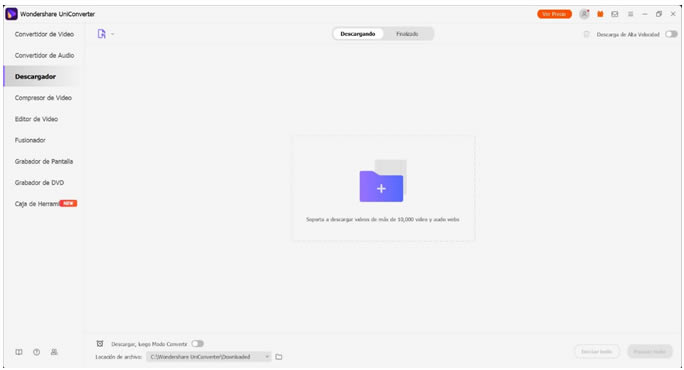Image resolution: width=684 pixels, height=370 pixels.
Task: Open the help question mark icon
Action: coord(37,352)
